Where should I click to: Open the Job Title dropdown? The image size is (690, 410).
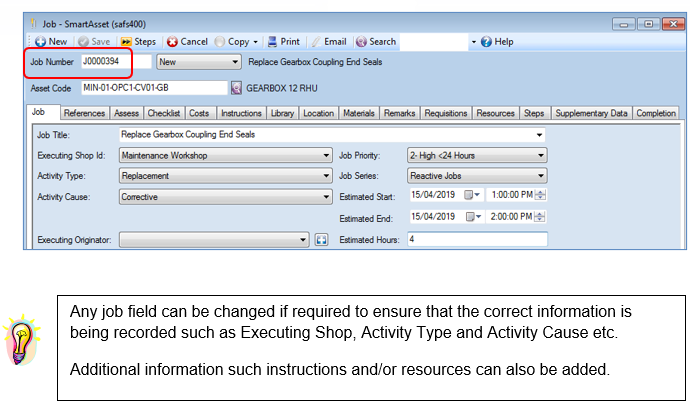click(539, 135)
